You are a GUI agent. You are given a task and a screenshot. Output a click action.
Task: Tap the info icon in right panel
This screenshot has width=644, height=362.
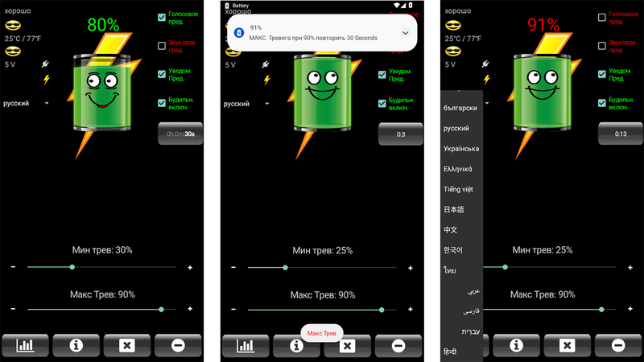tap(516, 345)
